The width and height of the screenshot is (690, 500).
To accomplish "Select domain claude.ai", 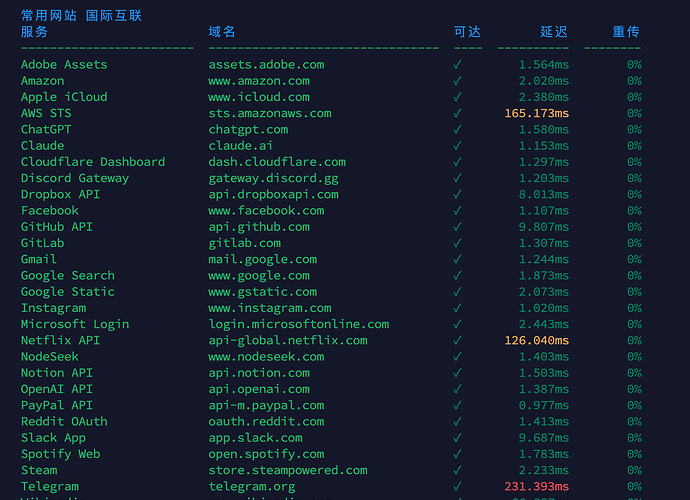I will [240, 146].
